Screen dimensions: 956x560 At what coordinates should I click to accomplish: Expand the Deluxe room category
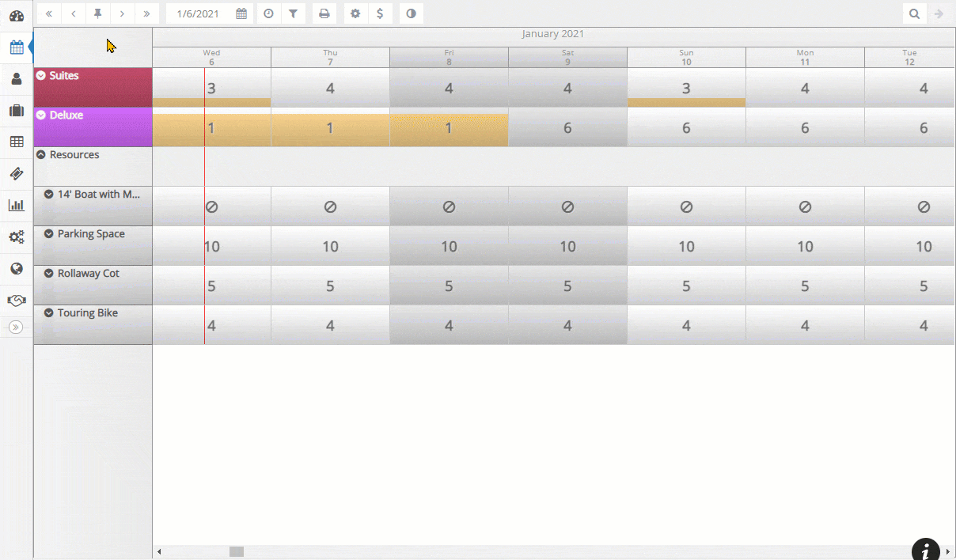(x=41, y=115)
